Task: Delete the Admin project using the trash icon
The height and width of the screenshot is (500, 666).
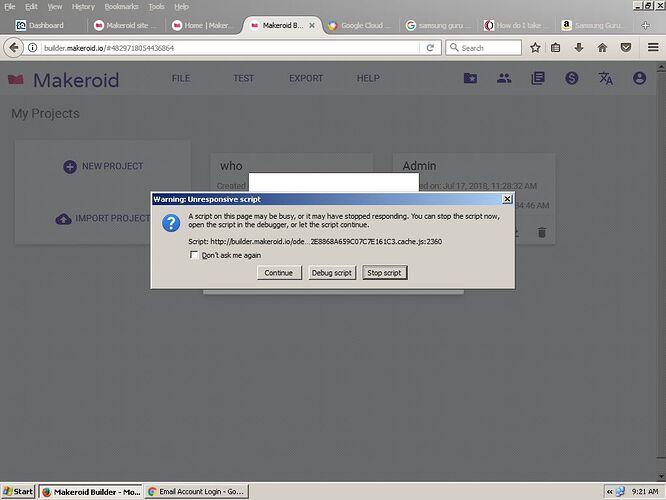Action: click(542, 232)
